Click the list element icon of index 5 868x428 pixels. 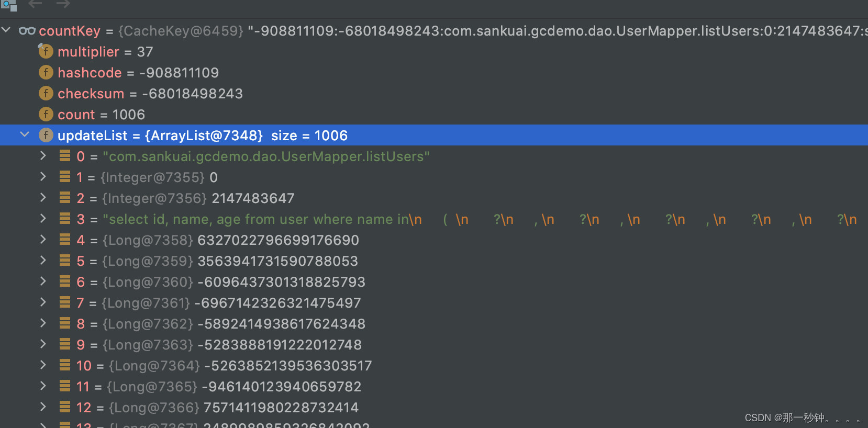click(x=65, y=261)
